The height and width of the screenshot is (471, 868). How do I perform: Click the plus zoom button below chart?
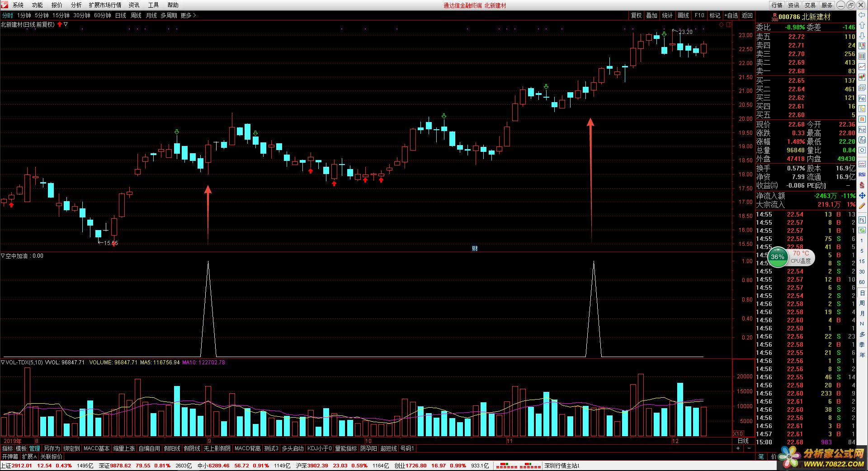738,448
